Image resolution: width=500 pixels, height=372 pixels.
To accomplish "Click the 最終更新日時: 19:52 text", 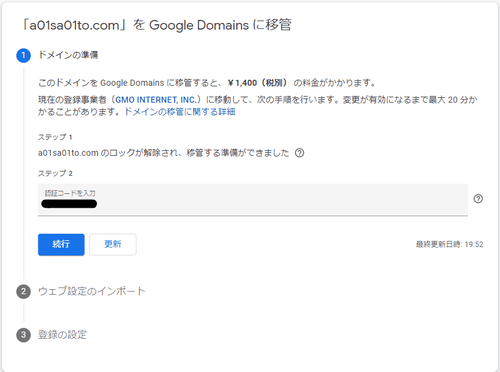I will 449,244.
